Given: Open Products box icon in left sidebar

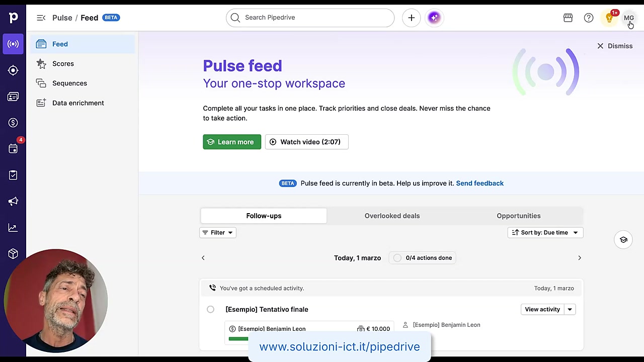Looking at the screenshot, I should point(13,254).
